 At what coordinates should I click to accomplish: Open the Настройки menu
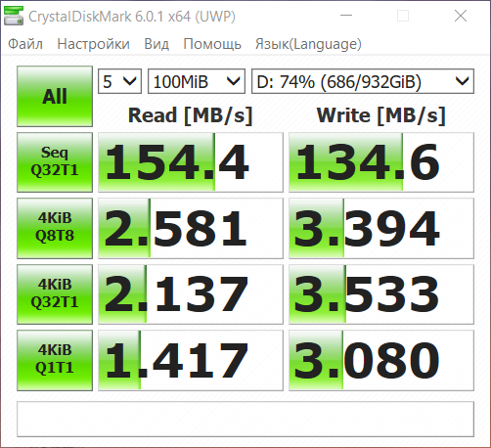coord(93,44)
